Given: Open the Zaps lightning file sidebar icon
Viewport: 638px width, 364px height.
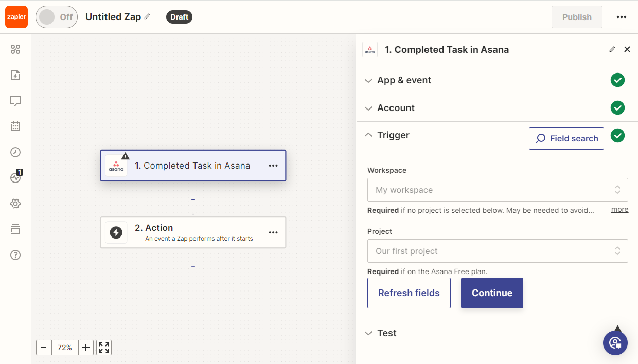Looking at the screenshot, I should point(15,75).
